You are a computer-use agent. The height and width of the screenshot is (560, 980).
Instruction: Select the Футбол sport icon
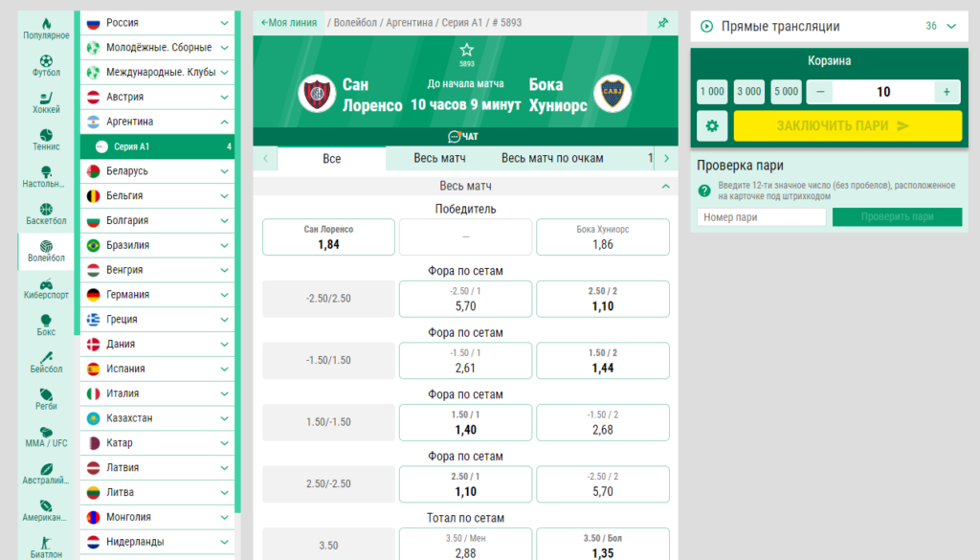point(46,66)
